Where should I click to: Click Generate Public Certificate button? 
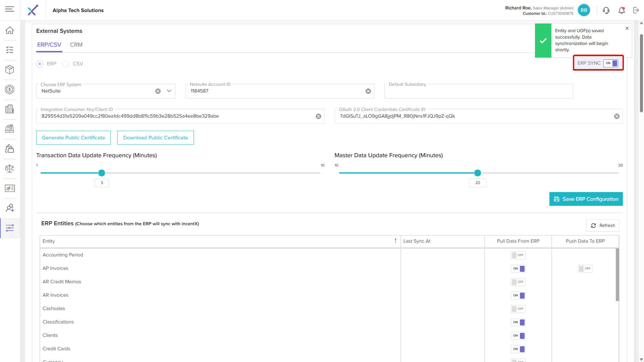[73, 138]
